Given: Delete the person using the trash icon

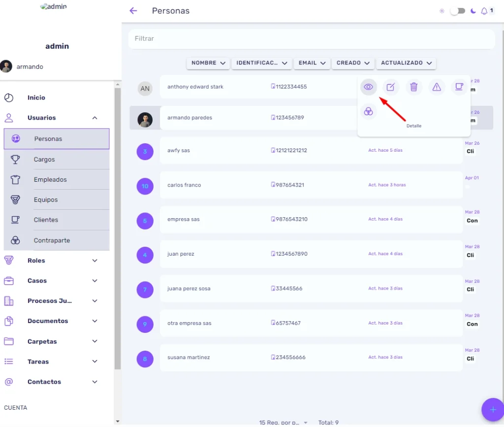Looking at the screenshot, I should [413, 87].
